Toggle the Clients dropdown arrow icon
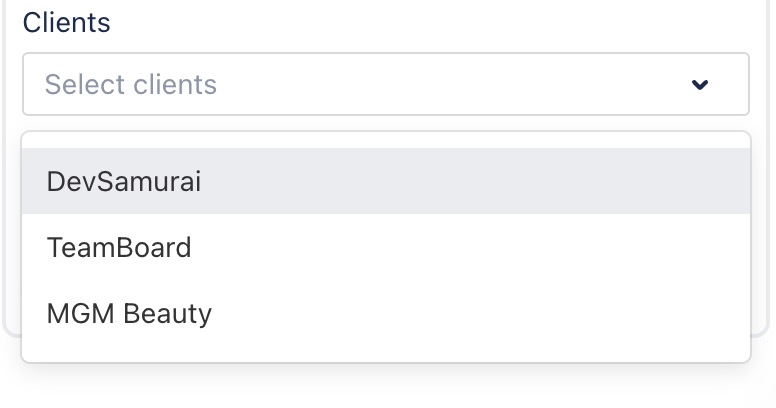The height and width of the screenshot is (408, 776). tap(700, 85)
